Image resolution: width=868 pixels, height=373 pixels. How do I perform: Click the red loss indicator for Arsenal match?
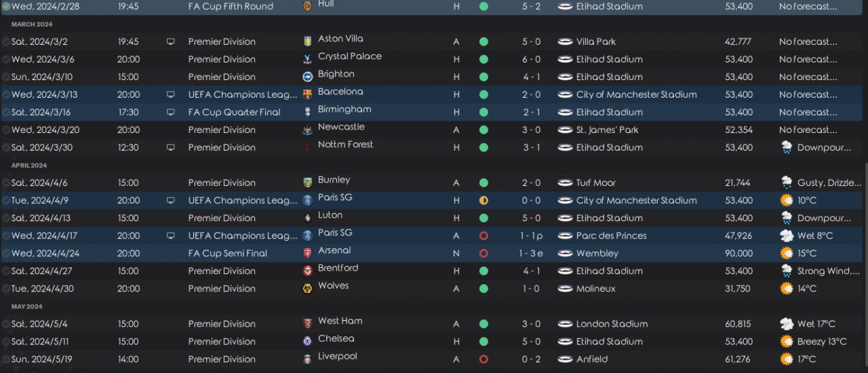click(484, 253)
